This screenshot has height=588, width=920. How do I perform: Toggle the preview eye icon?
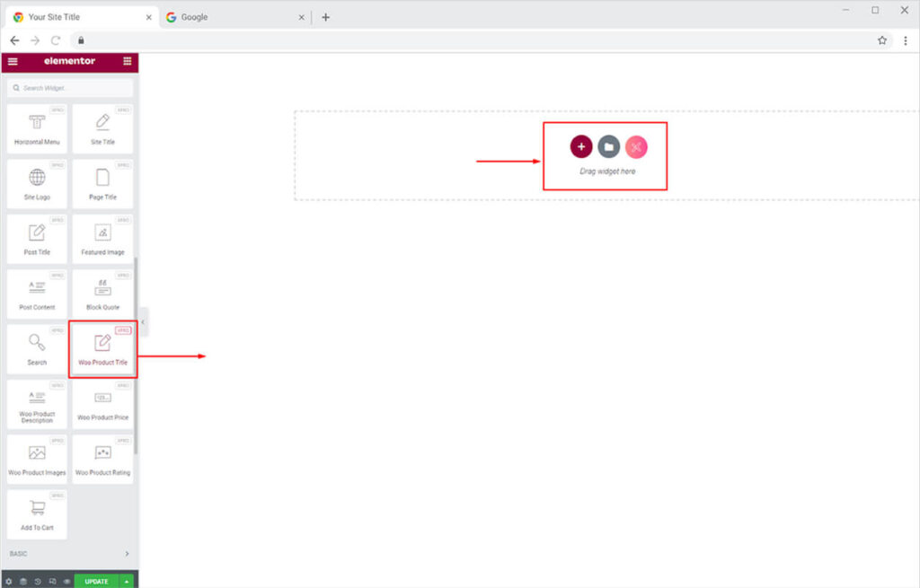point(66,581)
